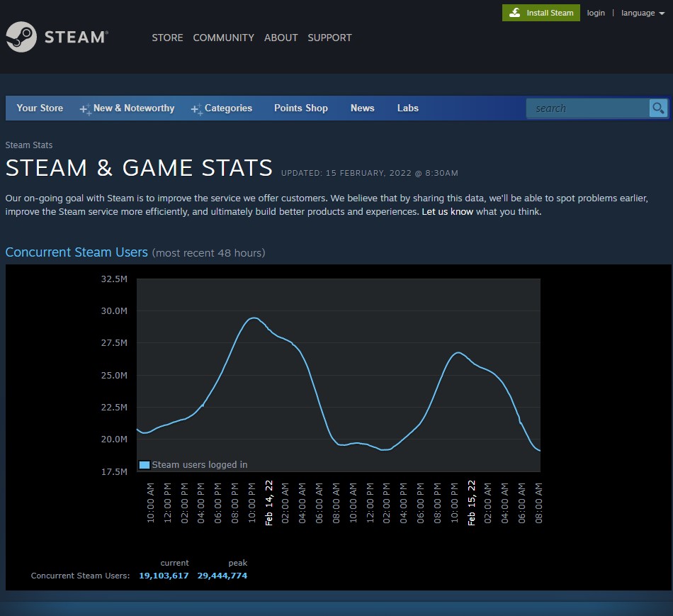The height and width of the screenshot is (616, 673).
Task: Click the Install Steam button
Action: (x=541, y=13)
